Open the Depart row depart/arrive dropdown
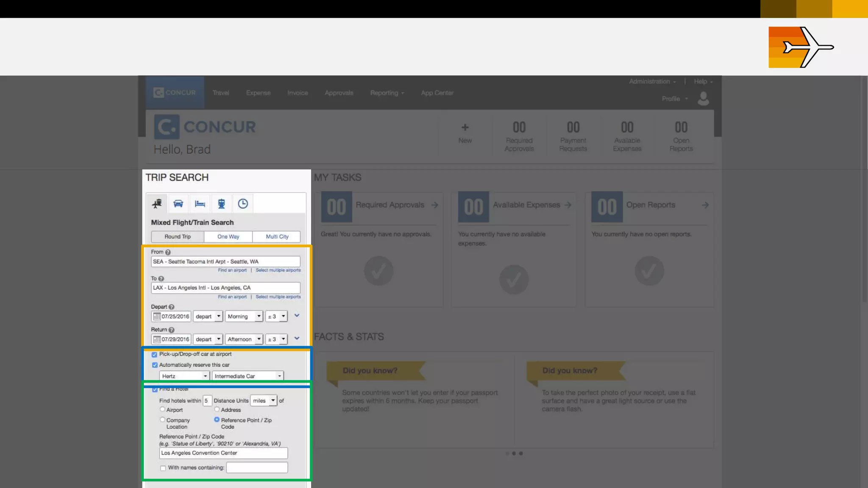The width and height of the screenshot is (868, 488). (208, 316)
